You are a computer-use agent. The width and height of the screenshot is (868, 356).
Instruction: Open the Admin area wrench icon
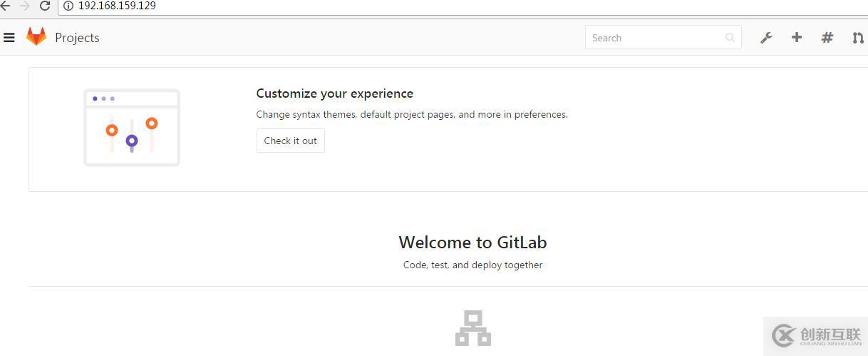766,38
